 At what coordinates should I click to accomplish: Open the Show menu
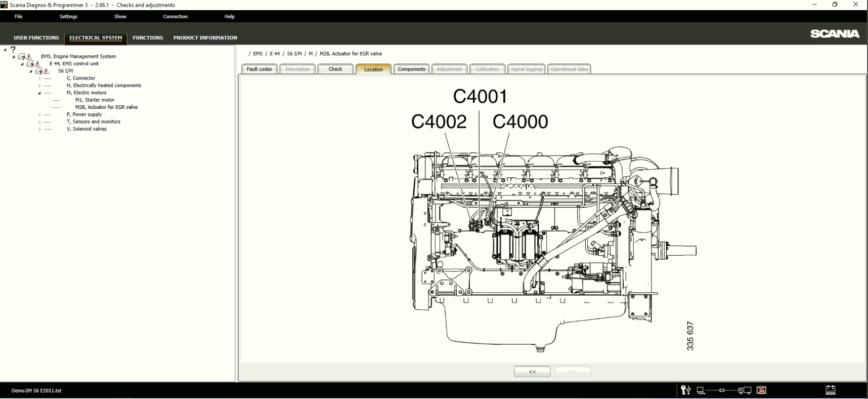point(120,17)
